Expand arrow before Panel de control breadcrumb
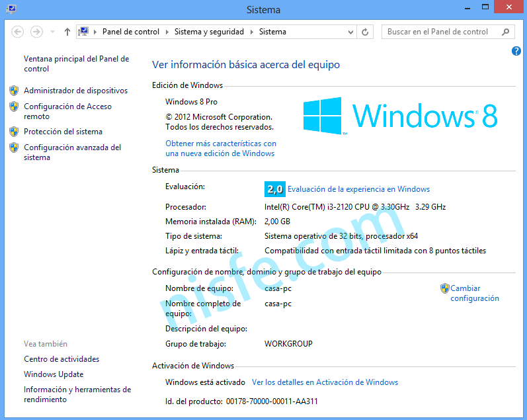The image size is (527, 420). point(95,32)
